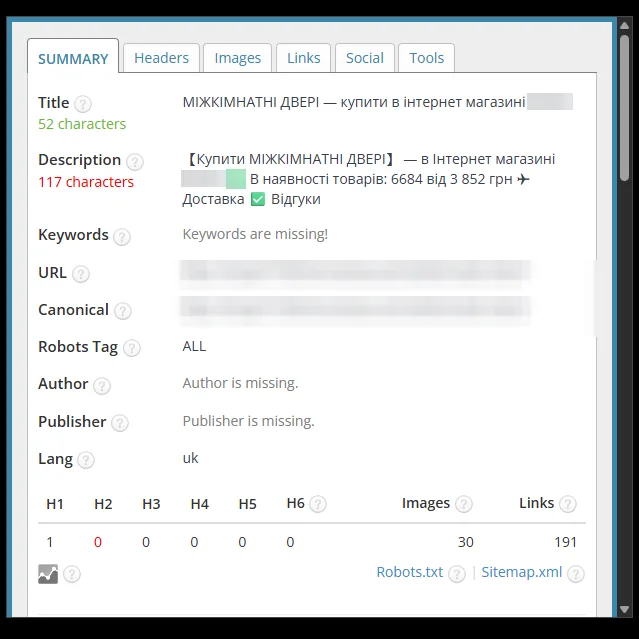
Task: Click the scrollbar up arrow
Action: [624, 26]
